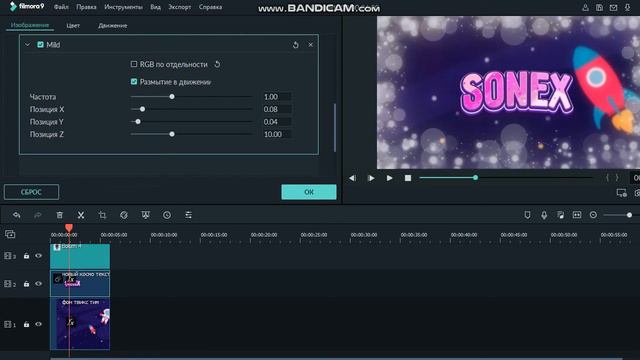Toggle lock on track 3
640x360 pixels.
[x=26, y=256]
